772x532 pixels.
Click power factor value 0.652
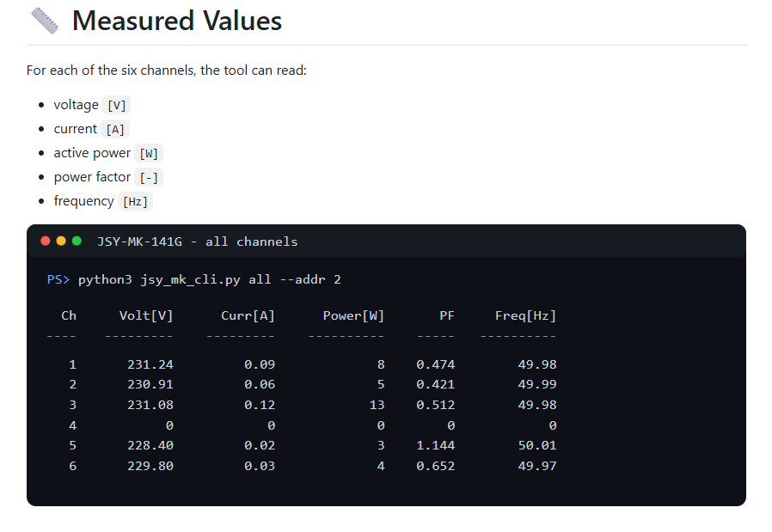coord(436,466)
